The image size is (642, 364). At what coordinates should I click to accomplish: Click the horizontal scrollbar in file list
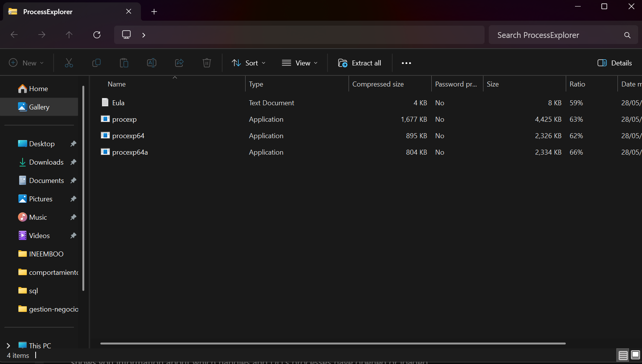pos(332,343)
